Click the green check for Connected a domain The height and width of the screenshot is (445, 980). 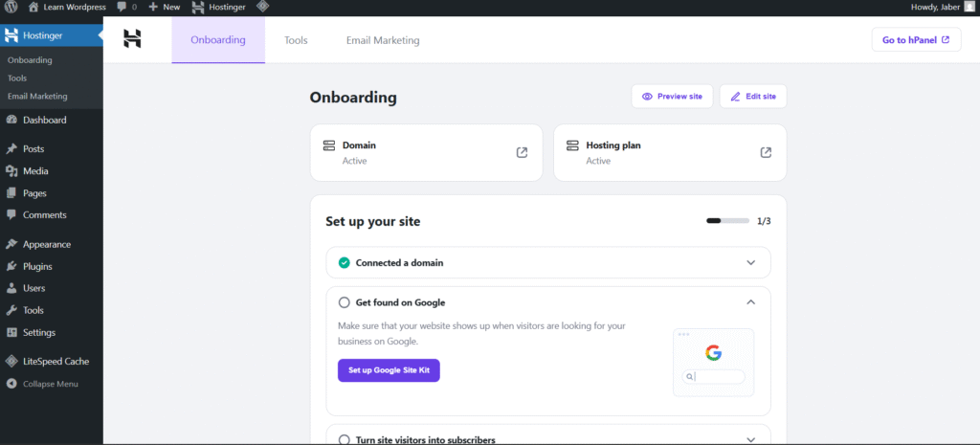point(344,262)
